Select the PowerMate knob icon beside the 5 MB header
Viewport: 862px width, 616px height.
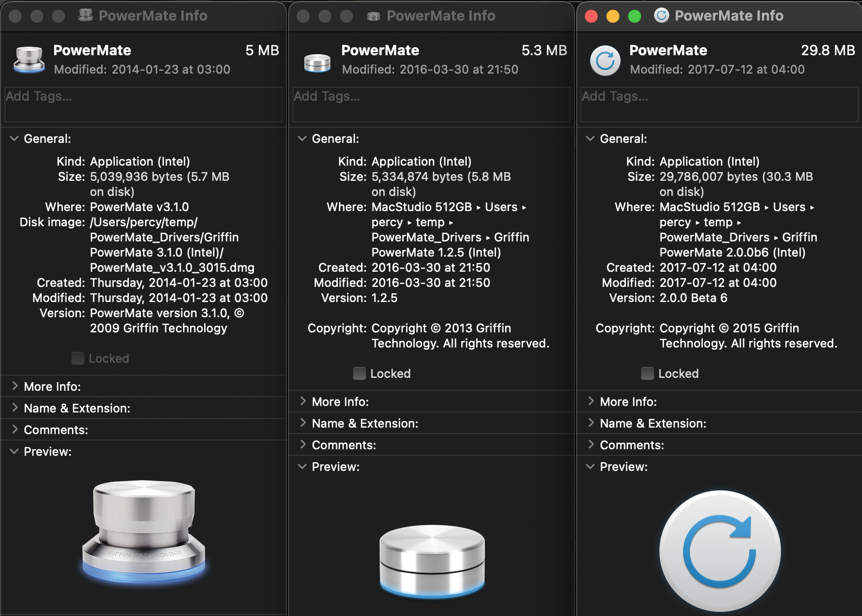tap(29, 60)
